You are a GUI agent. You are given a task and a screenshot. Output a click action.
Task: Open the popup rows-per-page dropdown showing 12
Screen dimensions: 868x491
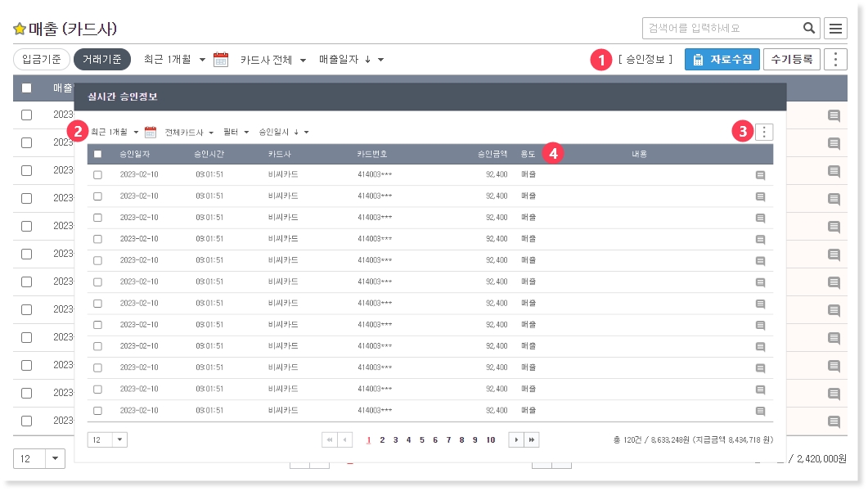click(107, 439)
